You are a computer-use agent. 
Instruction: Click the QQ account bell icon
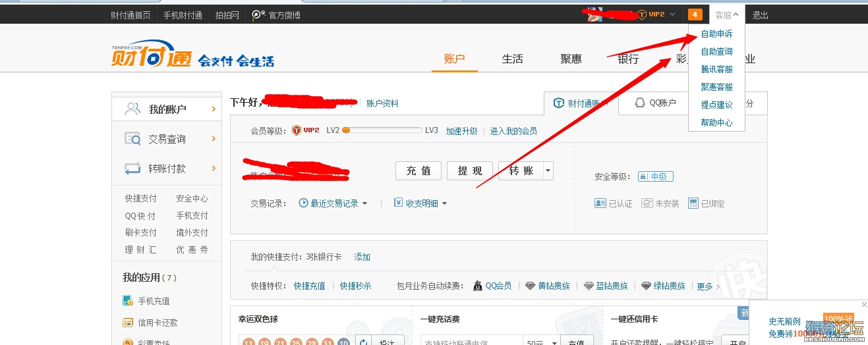(639, 103)
